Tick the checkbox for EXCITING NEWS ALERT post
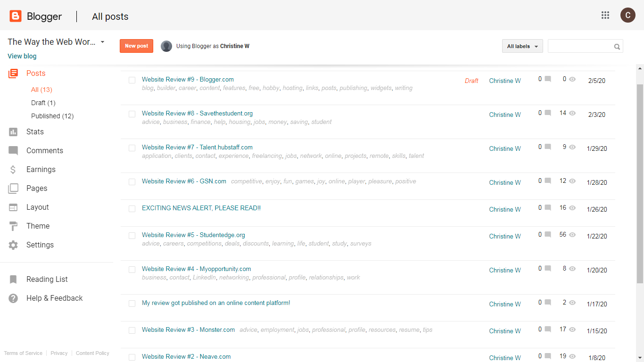This screenshot has height=362, width=644. [132, 209]
